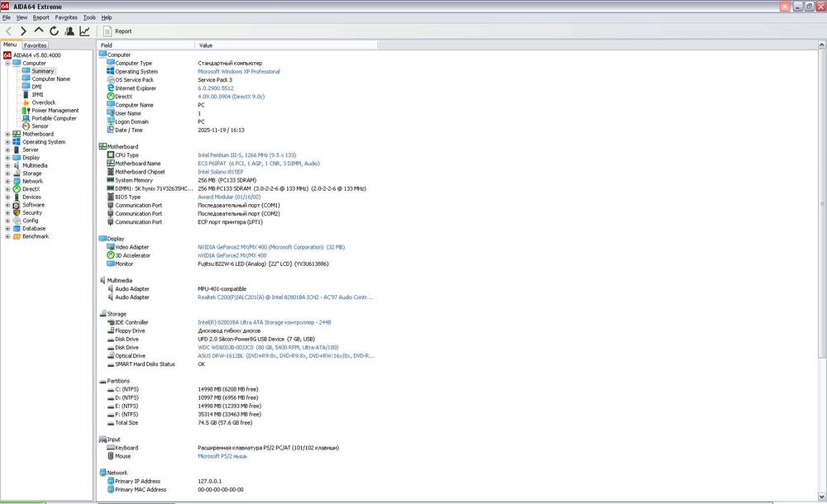Click the Forward navigation arrow
This screenshot has width=827, height=504.
[23, 31]
